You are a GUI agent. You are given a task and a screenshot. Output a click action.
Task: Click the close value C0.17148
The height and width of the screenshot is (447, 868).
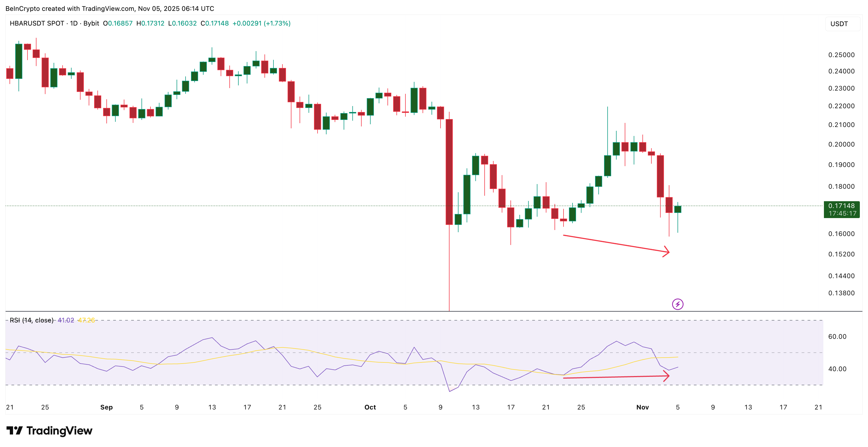[x=215, y=24]
